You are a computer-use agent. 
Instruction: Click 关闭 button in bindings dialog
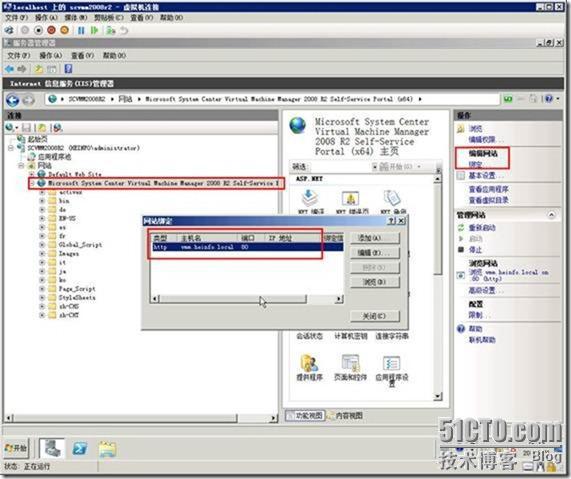click(x=375, y=316)
